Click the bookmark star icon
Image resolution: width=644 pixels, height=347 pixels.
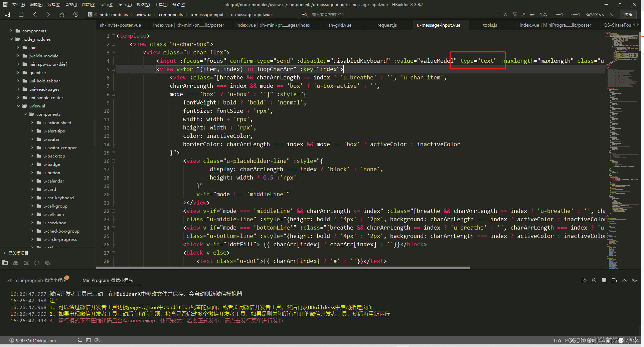click(x=62, y=14)
